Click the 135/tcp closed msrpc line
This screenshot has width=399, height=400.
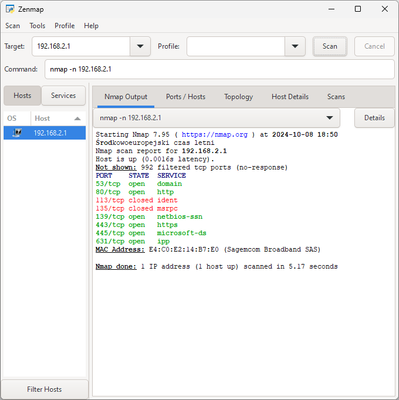click(x=137, y=209)
